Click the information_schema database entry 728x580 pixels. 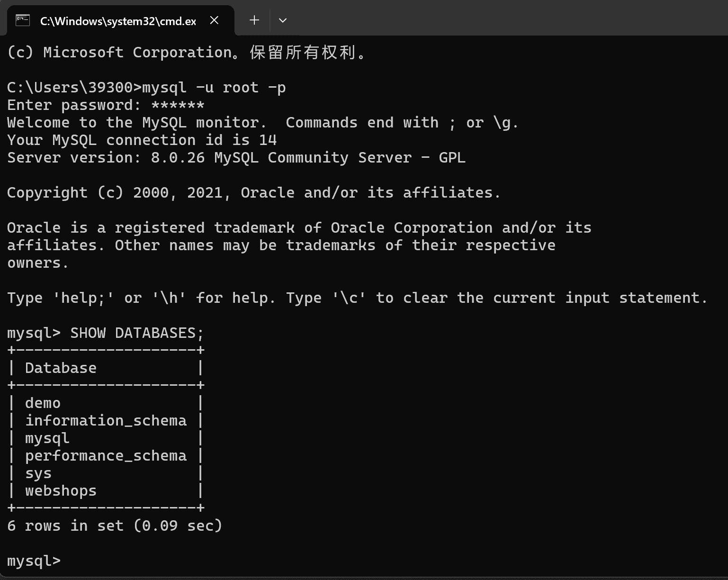[106, 421]
